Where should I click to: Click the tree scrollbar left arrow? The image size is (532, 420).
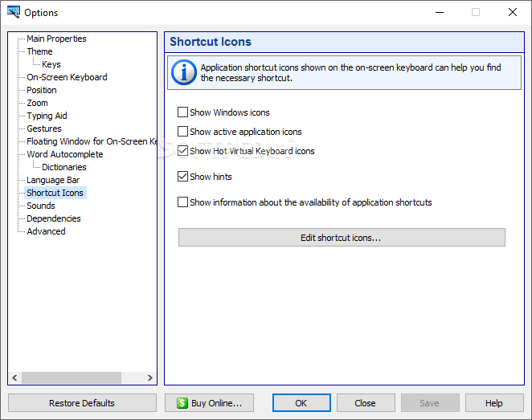coord(14,377)
